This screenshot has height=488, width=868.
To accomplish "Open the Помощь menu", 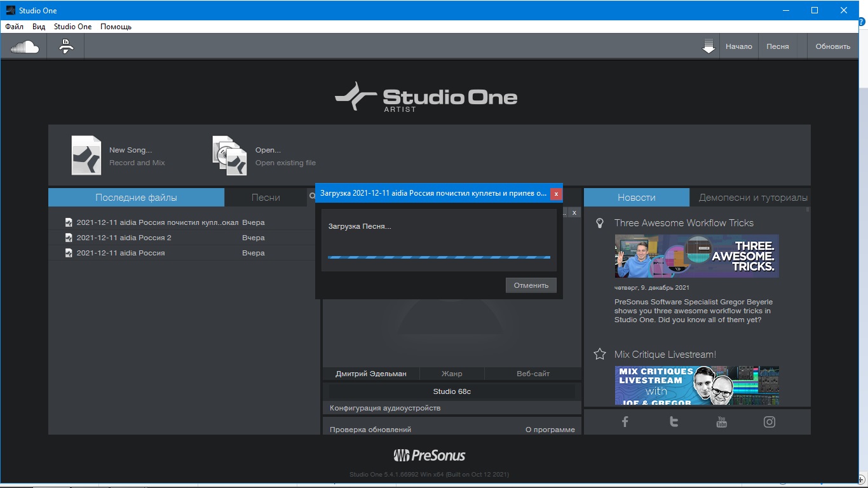I will pos(116,27).
